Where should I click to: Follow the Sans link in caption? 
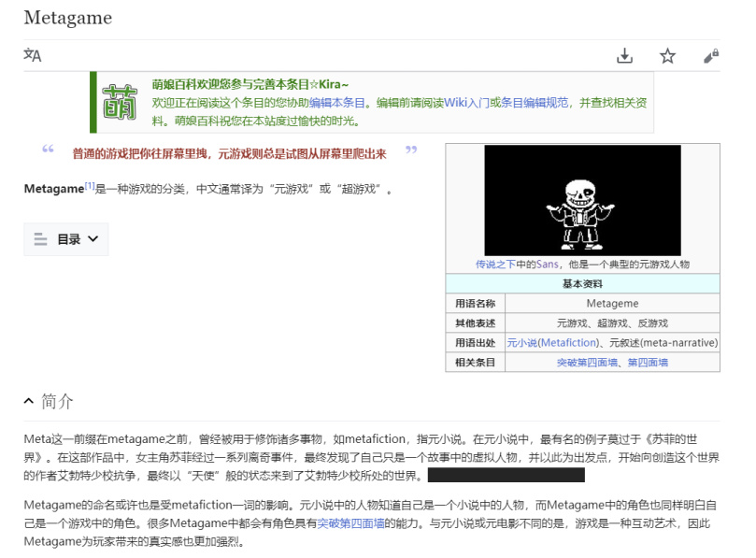548,265
